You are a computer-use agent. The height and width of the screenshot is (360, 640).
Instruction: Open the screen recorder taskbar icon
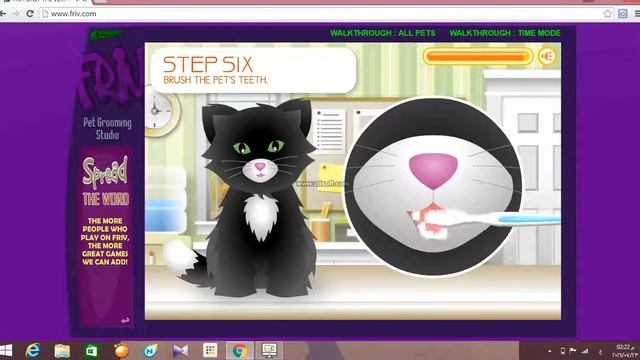[x=269, y=351]
